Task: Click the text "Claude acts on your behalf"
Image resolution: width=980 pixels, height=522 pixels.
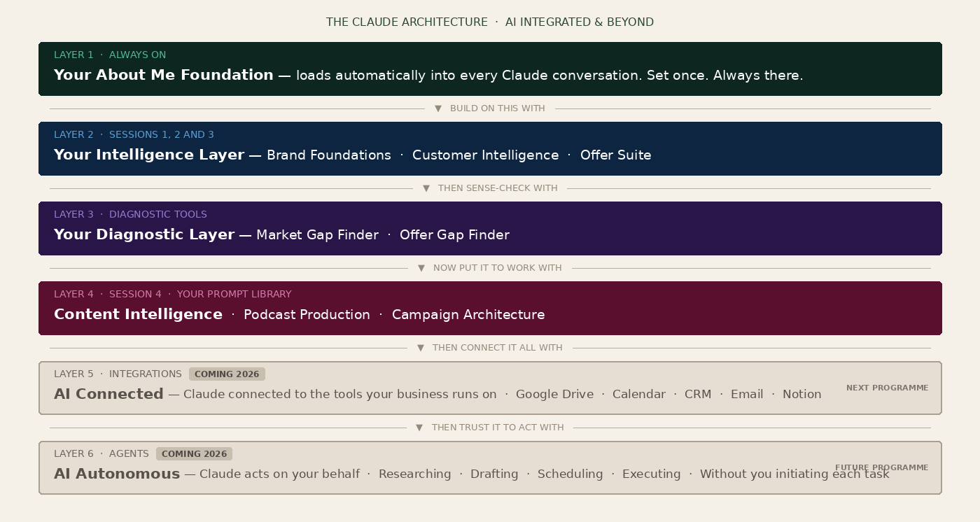Action: coord(279,474)
